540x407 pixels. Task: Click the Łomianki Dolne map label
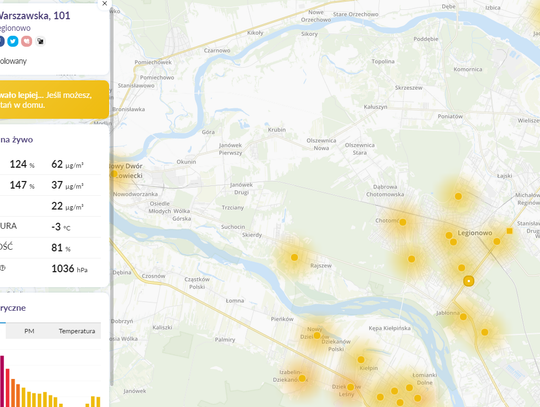425,379
